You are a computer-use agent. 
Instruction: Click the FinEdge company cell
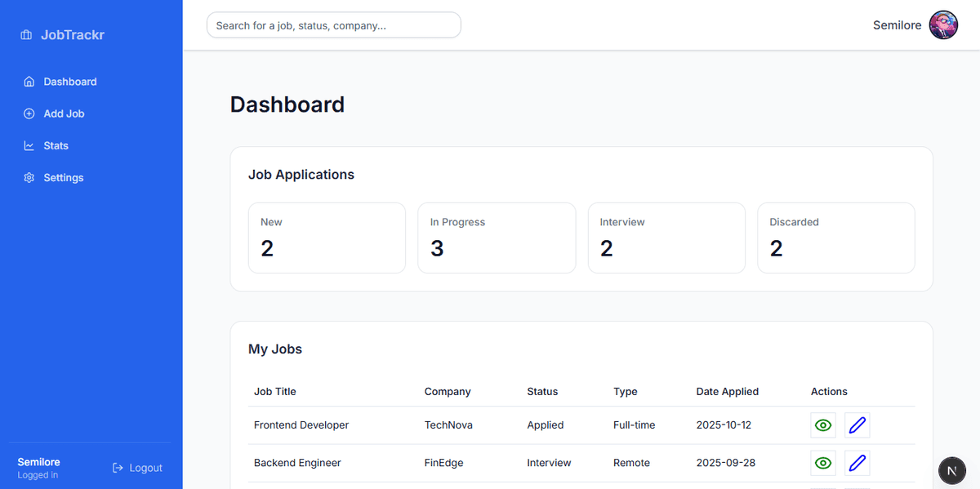[x=443, y=463]
